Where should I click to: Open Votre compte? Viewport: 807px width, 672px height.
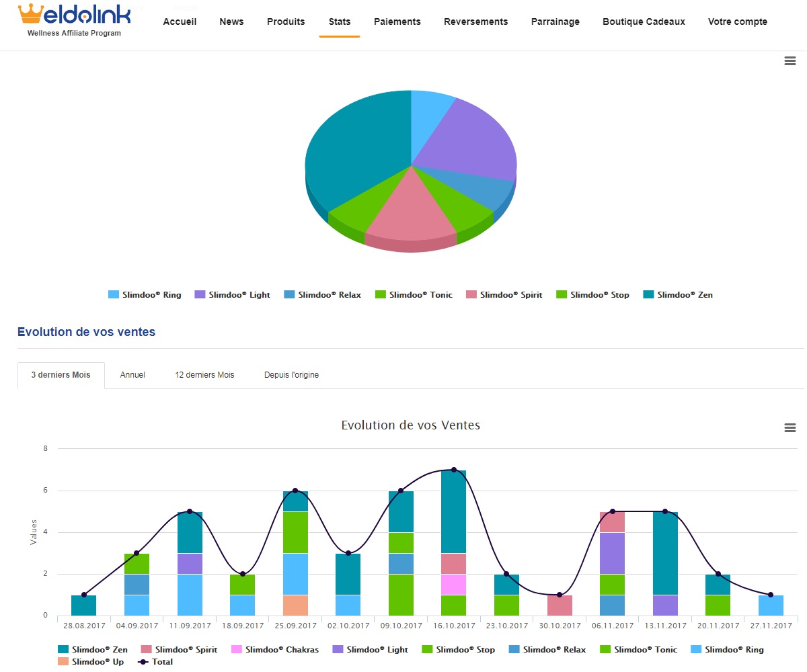[x=738, y=22]
